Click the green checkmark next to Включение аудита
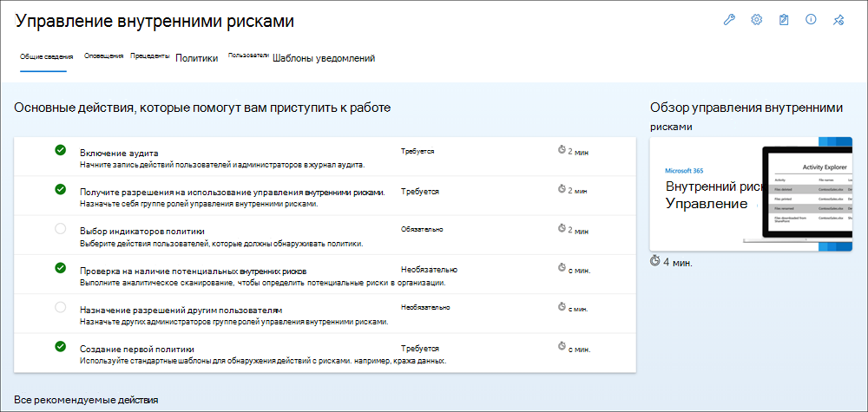The height and width of the screenshot is (412, 868). [61, 150]
